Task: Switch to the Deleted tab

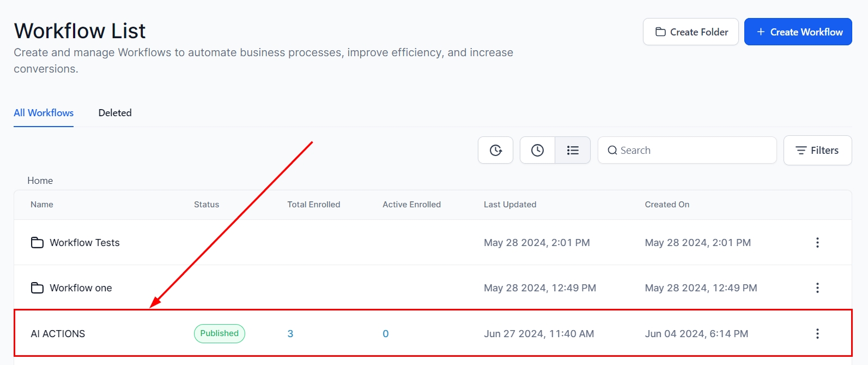Action: pos(115,113)
